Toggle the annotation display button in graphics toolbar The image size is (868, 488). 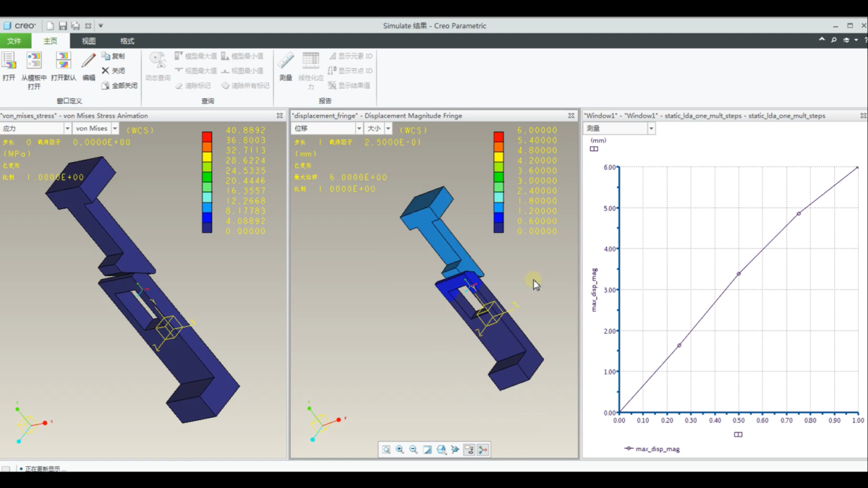[x=469, y=450]
